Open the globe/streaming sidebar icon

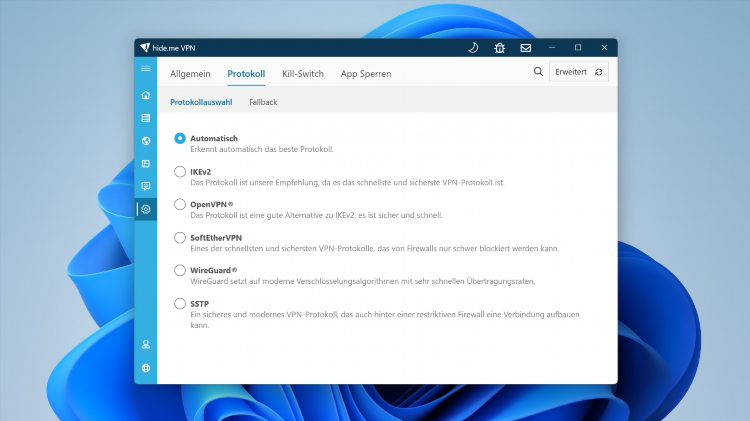146,141
